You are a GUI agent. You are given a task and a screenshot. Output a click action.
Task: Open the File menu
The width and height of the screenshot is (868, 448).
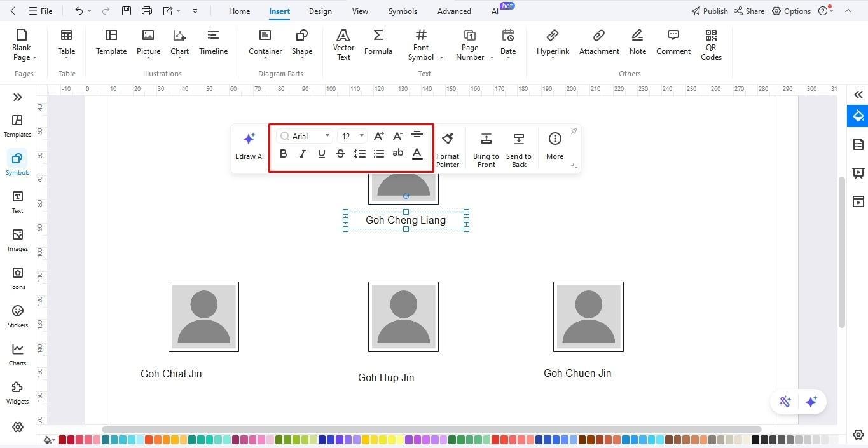pyautogui.click(x=41, y=11)
